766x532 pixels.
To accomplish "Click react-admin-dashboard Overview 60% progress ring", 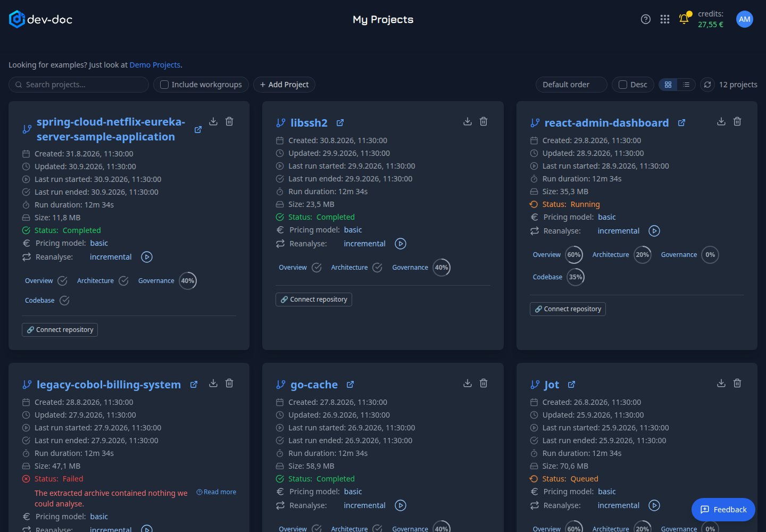I will click(573, 255).
